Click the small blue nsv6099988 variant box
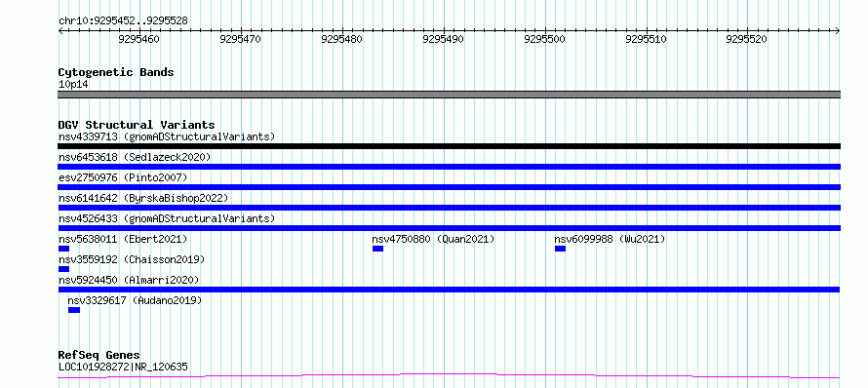868x388 pixels. point(560,249)
